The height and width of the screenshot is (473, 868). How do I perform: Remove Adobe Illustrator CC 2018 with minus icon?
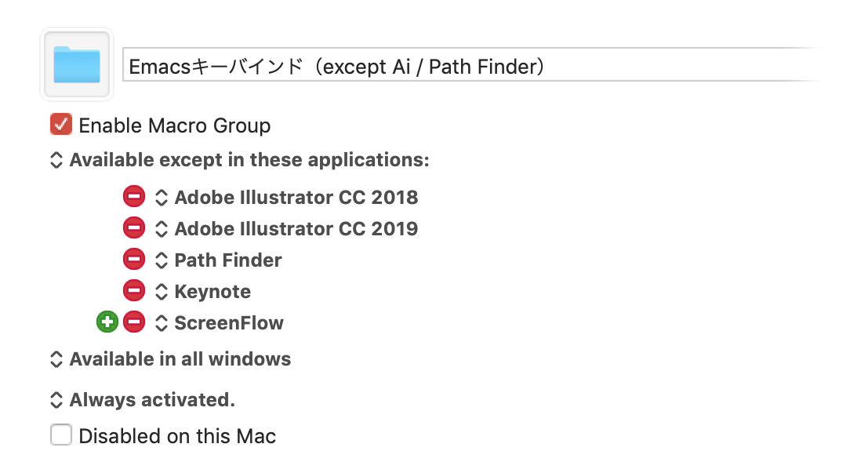coord(134,197)
